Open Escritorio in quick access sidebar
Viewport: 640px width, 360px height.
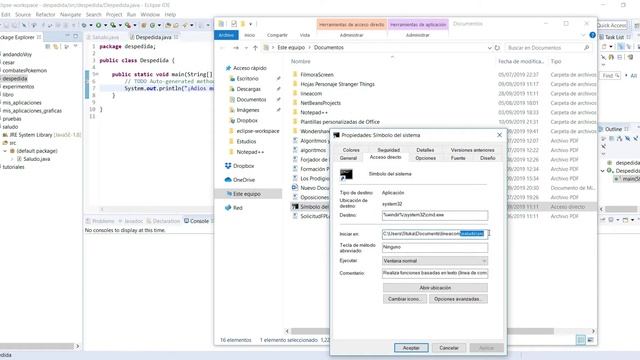247,78
